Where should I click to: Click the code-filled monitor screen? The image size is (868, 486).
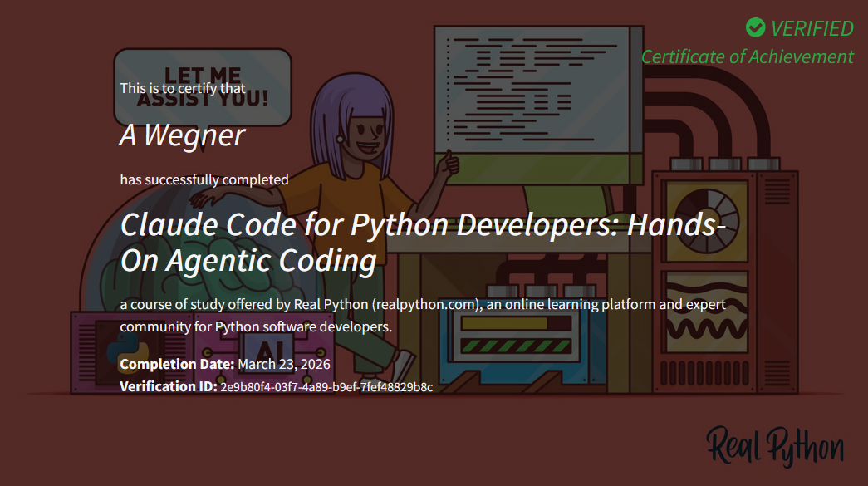pyautogui.click(x=532, y=91)
